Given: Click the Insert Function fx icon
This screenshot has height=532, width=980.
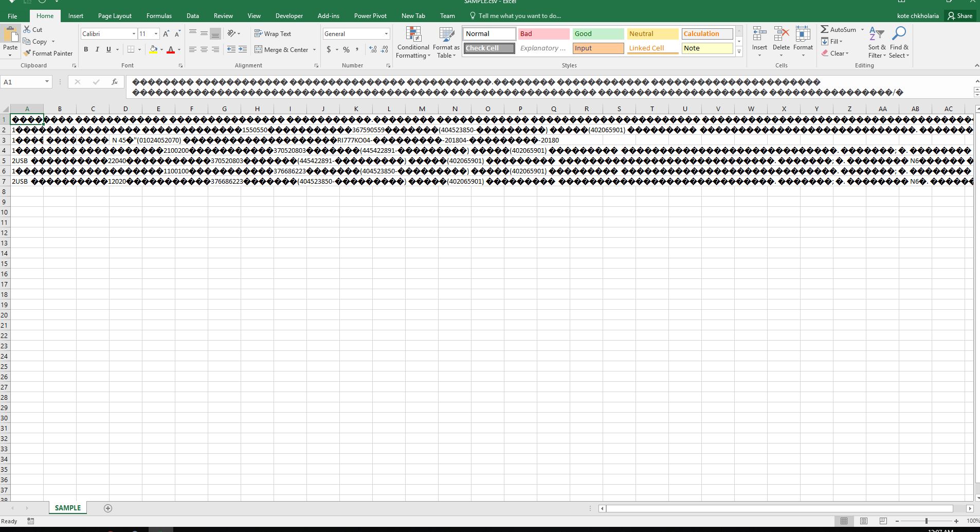Looking at the screenshot, I should (115, 82).
